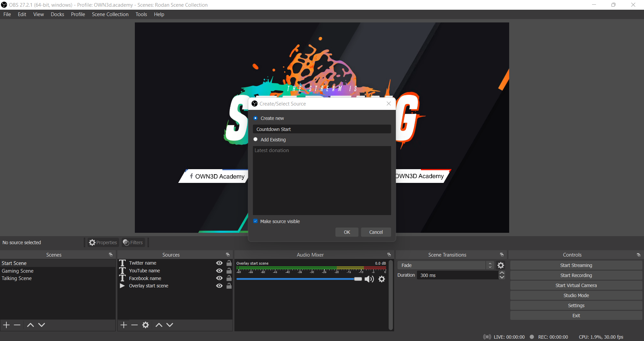Open transition properties gear next to Fade
The image size is (644, 341).
click(501, 265)
